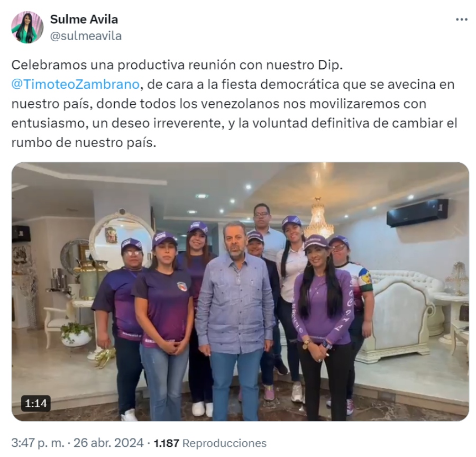Open the three-dot more options menu
476x457 pixels.
coord(461,20)
